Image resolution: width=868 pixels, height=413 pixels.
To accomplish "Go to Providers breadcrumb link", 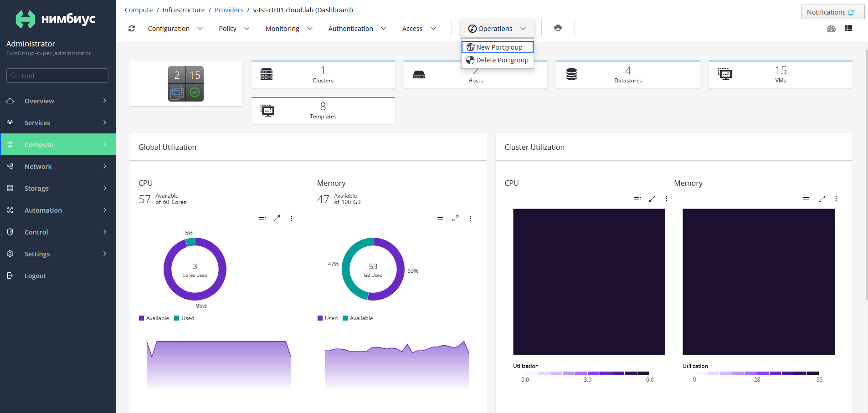I will tap(229, 10).
